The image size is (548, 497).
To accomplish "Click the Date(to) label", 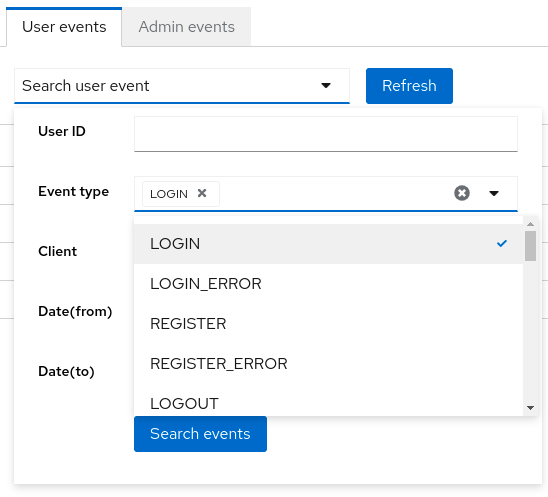I will point(66,372).
